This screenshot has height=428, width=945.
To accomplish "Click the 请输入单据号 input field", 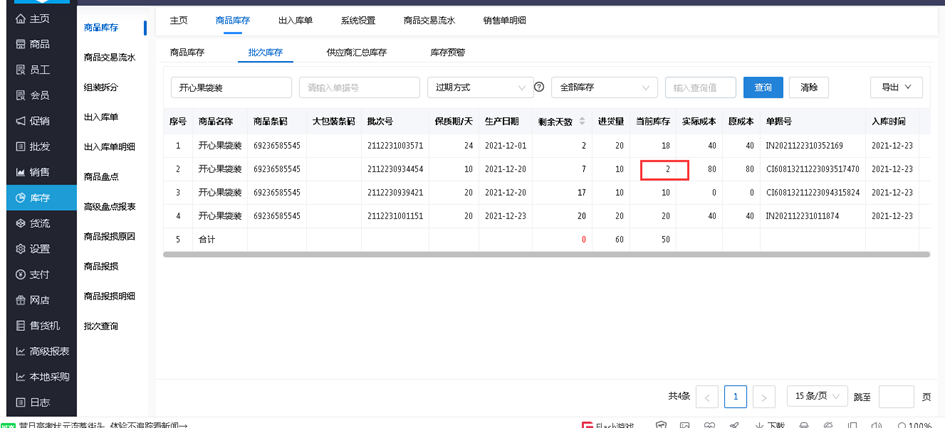I will pos(359,88).
